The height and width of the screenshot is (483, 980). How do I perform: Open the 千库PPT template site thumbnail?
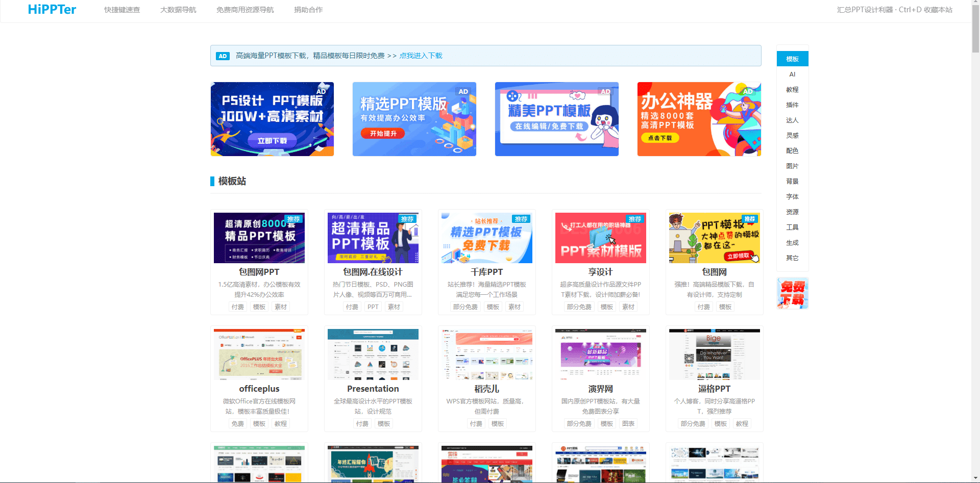487,238
